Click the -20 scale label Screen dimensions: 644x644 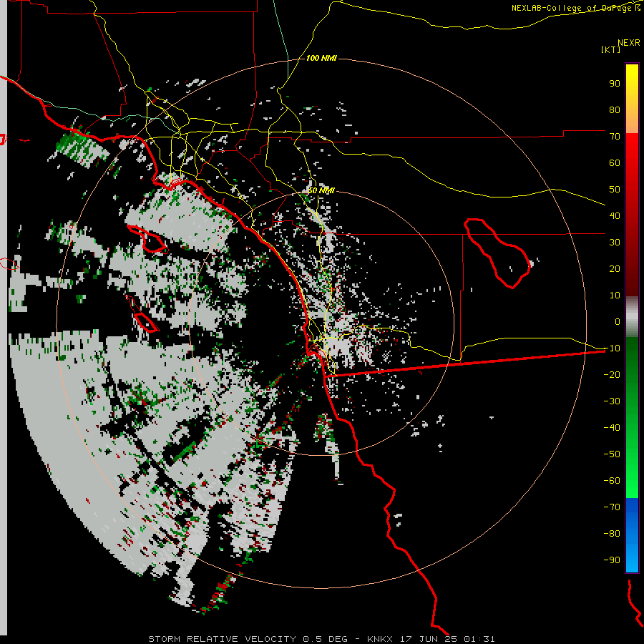coord(612,375)
